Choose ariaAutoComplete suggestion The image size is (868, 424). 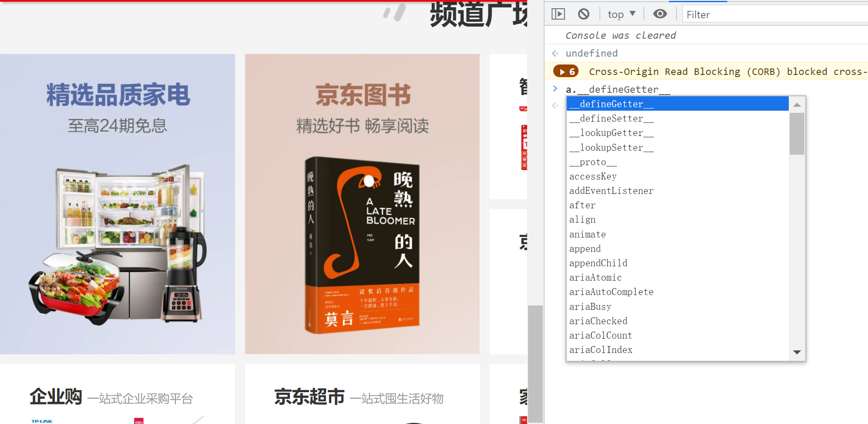pos(677,292)
